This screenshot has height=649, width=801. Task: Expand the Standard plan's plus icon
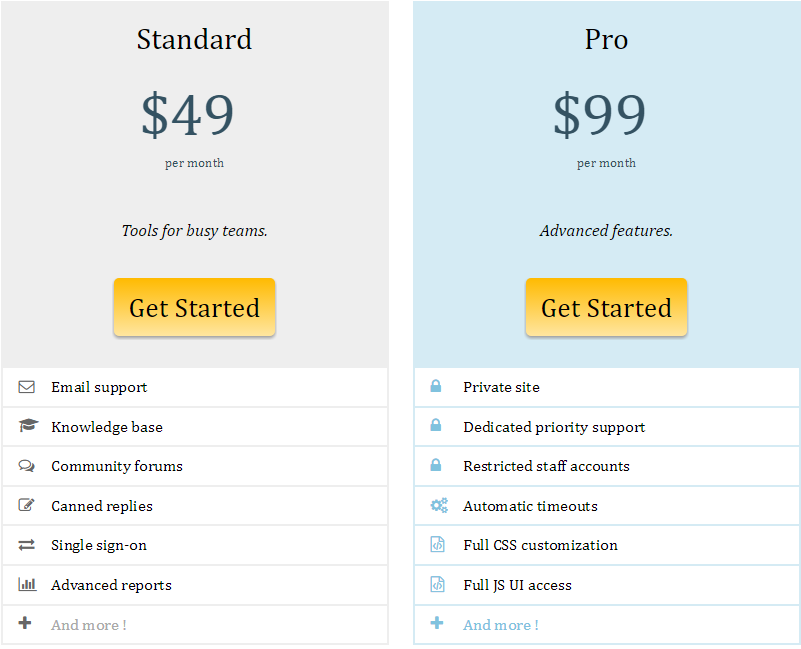(x=25, y=623)
